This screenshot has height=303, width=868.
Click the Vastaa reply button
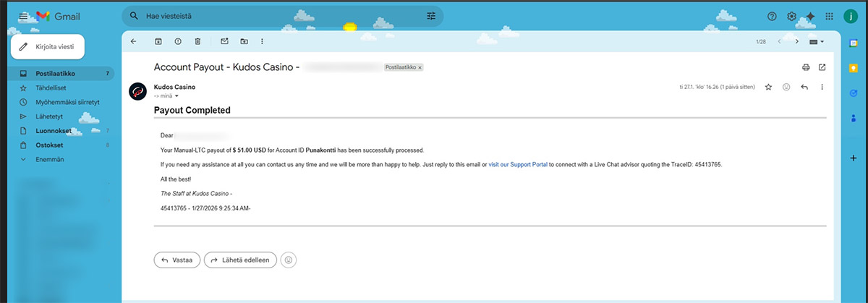[176, 260]
